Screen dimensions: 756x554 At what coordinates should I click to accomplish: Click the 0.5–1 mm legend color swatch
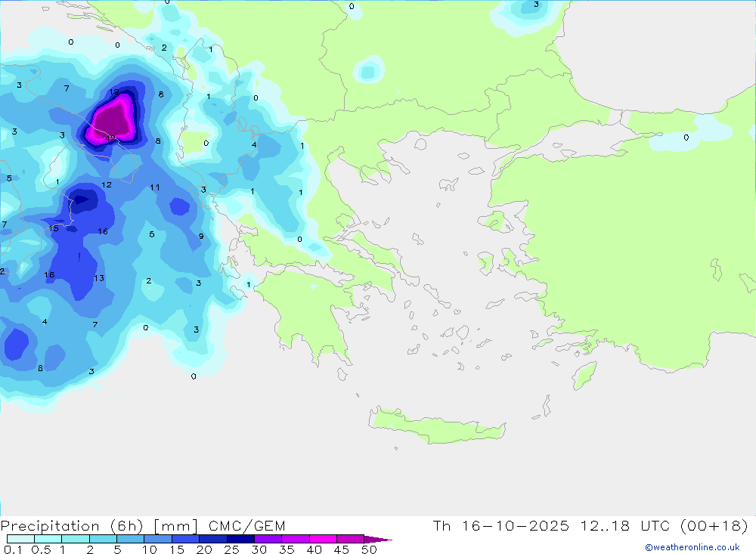[x=48, y=539]
